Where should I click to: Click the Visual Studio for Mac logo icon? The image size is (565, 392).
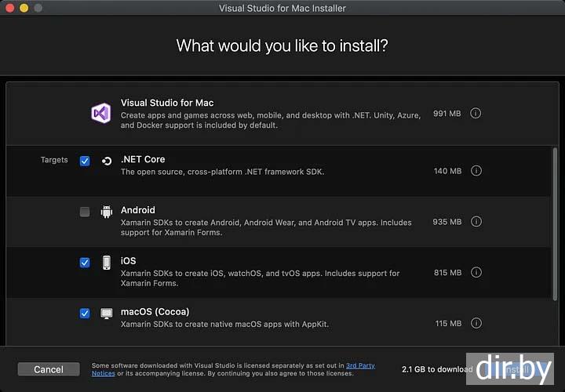pyautogui.click(x=100, y=113)
